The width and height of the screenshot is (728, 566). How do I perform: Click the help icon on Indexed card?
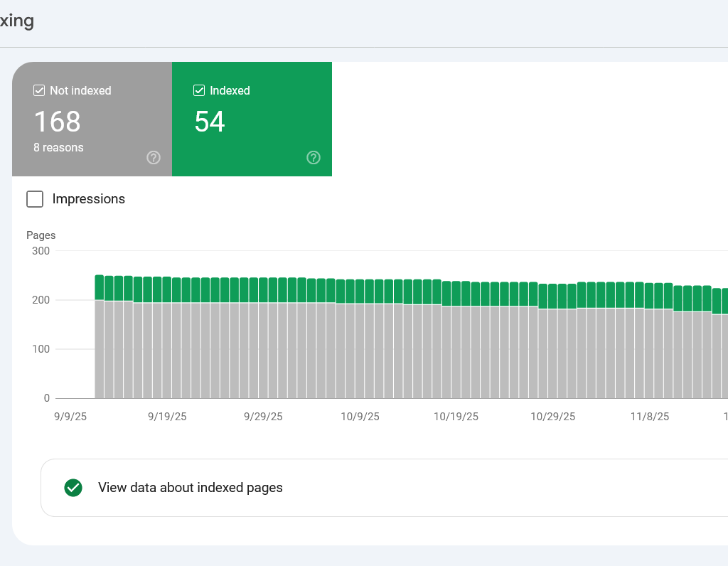tap(314, 158)
